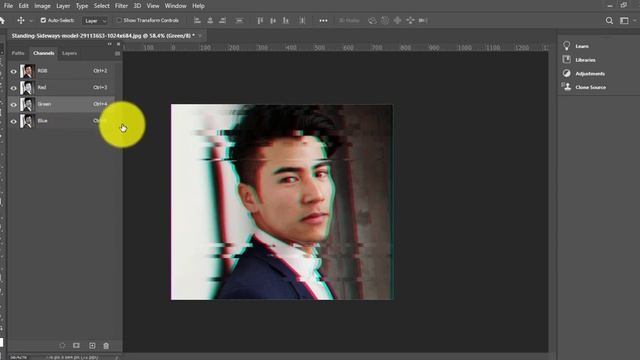Open the Window menu
Image resolution: width=640 pixels, height=360 pixels.
[176, 6]
